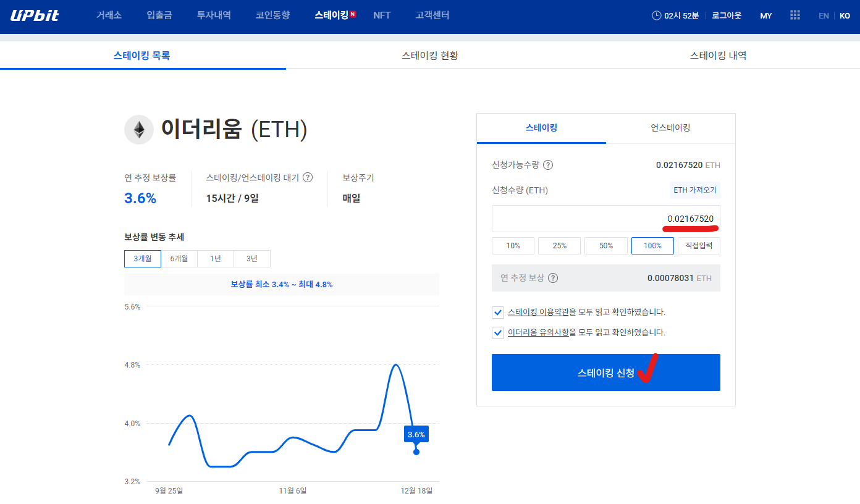Click the 신청수량 amount input field
860x504 pixels.
pyautogui.click(x=606, y=219)
